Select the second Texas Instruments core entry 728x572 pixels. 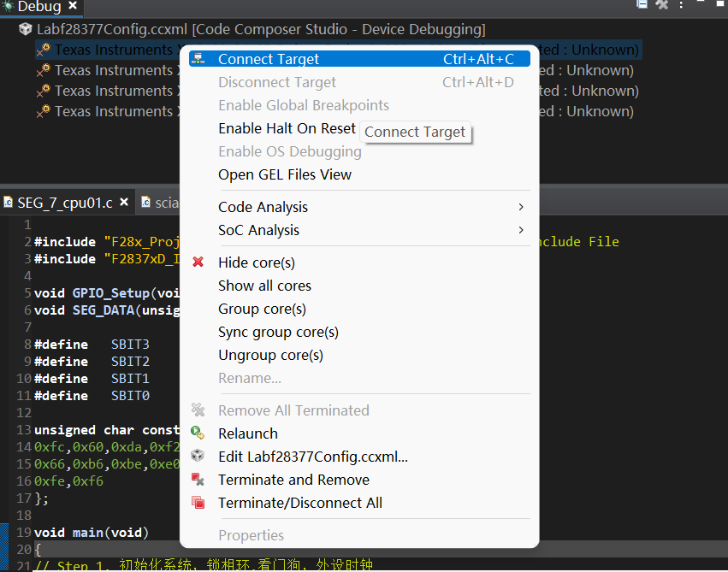tap(113, 70)
